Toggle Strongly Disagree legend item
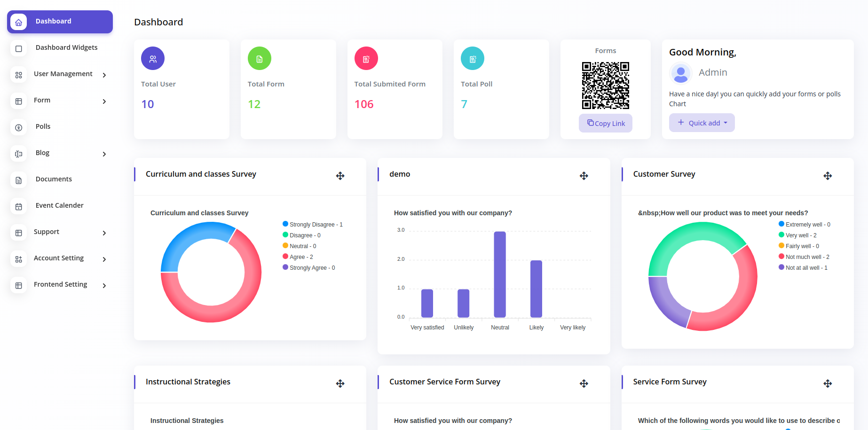Viewport: 868px width, 430px height. pyautogui.click(x=313, y=225)
